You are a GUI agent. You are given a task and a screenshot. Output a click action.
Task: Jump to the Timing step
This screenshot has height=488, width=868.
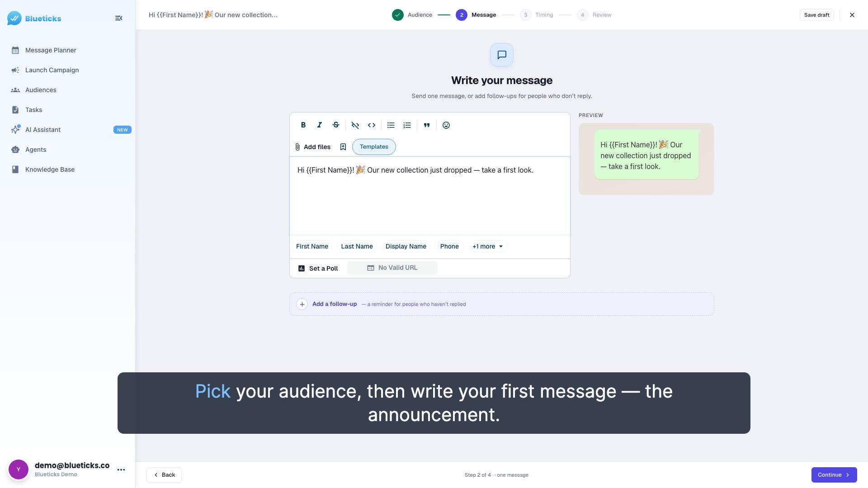click(536, 15)
